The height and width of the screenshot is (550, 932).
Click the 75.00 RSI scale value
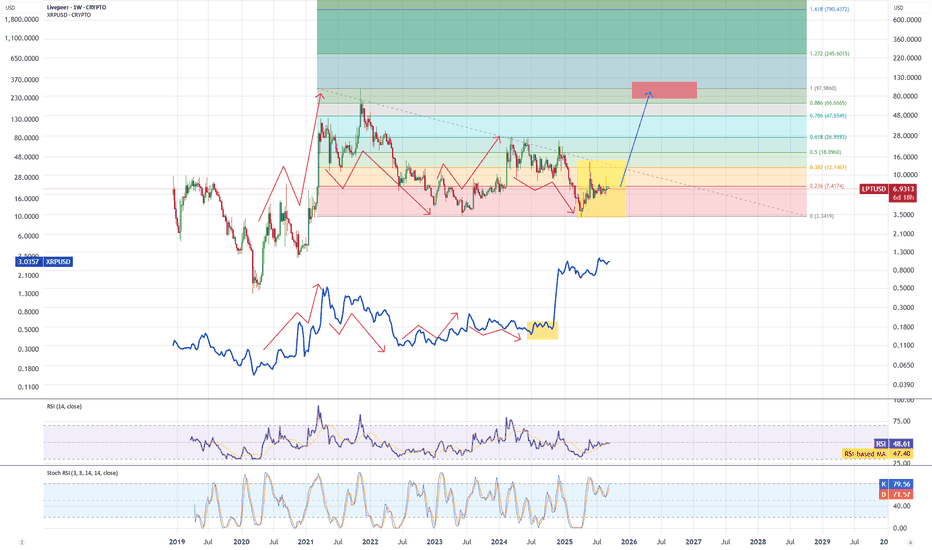point(902,422)
